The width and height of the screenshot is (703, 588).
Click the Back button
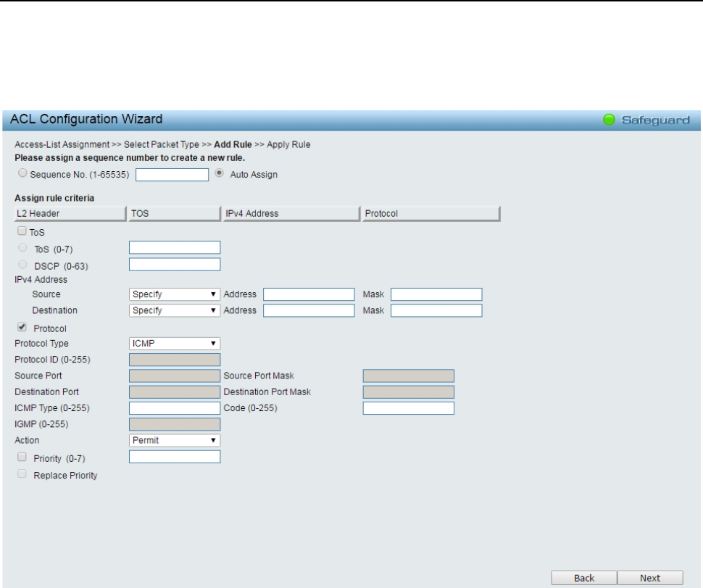click(584, 578)
